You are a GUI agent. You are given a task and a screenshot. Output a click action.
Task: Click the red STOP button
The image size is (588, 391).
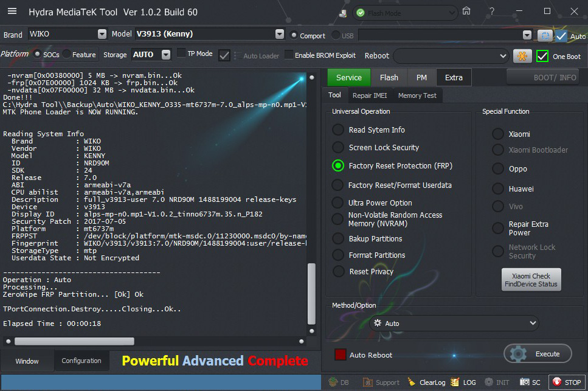pos(567,382)
